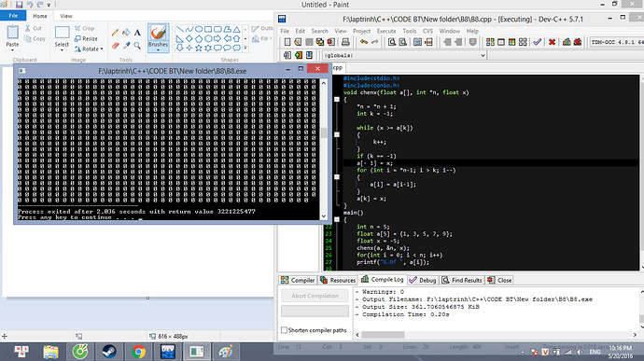Open the TDM-GCC compiler selector dropdown
The image size is (644, 361).
click(x=617, y=42)
